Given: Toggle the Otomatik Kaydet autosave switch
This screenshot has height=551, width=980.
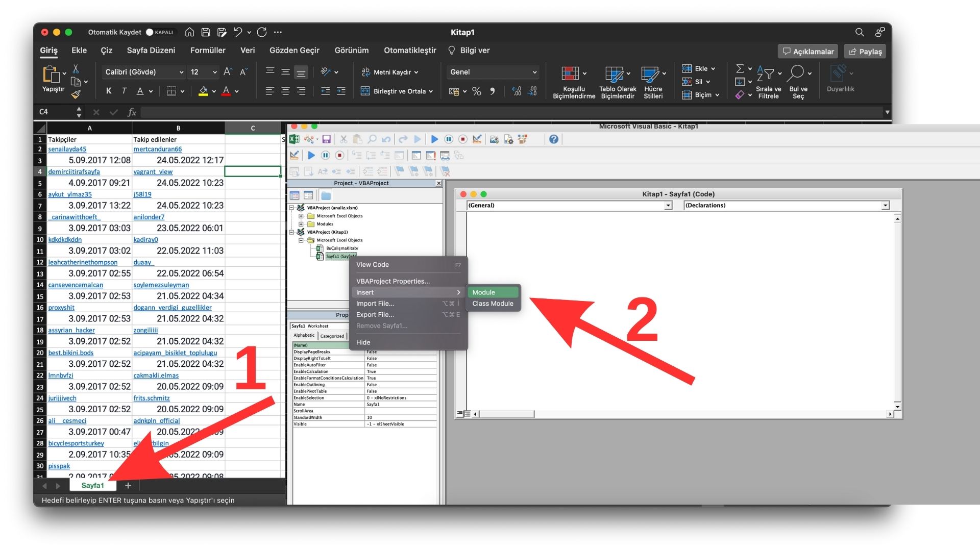Looking at the screenshot, I should tap(160, 32).
